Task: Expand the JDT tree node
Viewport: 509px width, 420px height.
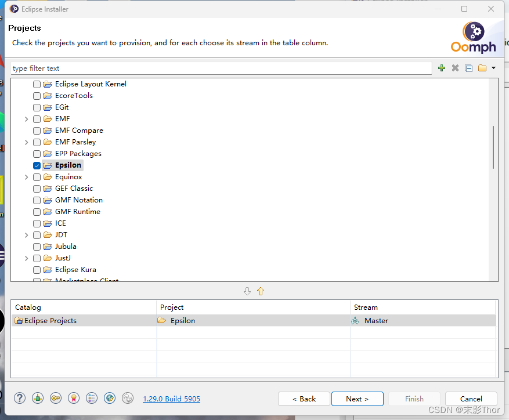Action: click(26, 235)
